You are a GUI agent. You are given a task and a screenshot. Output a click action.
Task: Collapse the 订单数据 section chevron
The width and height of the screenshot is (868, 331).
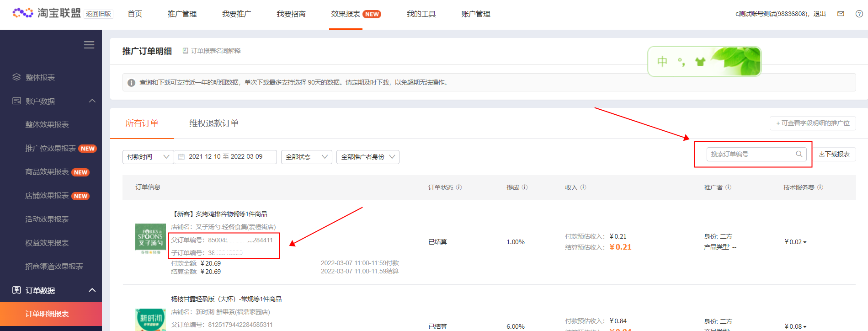click(x=92, y=290)
